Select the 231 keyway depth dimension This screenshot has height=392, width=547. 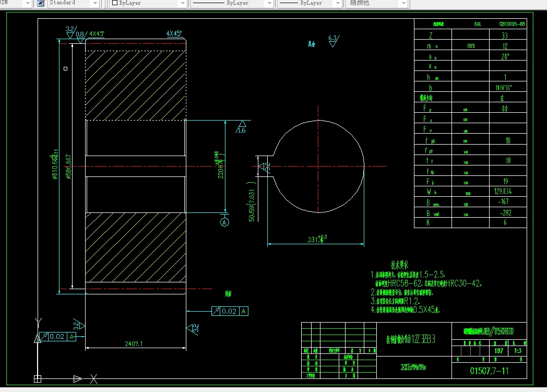[x=317, y=239]
